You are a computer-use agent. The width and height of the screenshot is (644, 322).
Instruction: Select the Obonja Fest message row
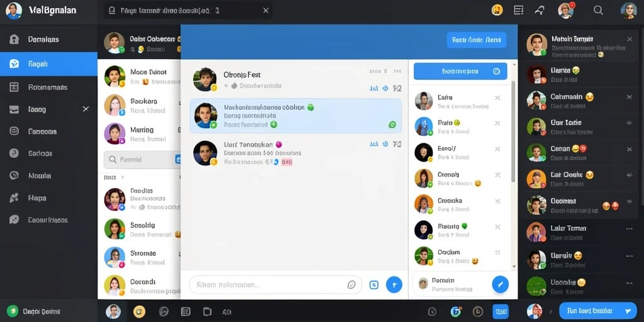coord(296,80)
